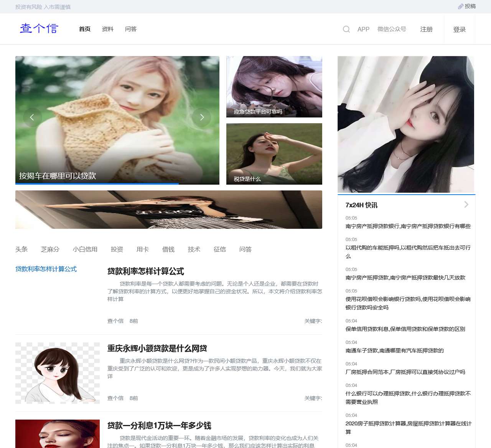491x448 pixels.
Task: Select the 借钱 category tab
Action: click(168, 249)
